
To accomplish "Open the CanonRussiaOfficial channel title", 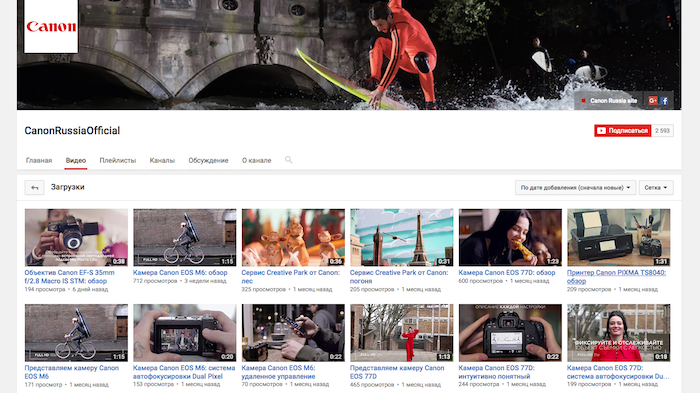I will [x=72, y=131].
